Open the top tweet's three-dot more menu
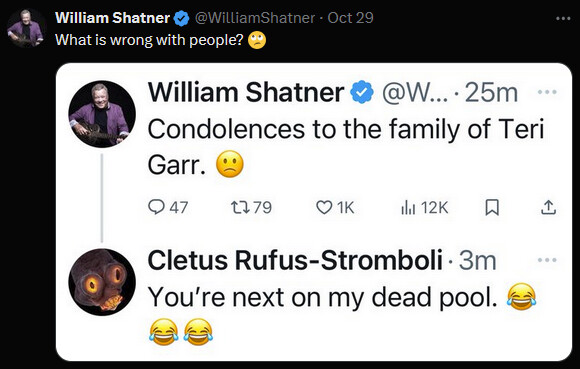This screenshot has width=580, height=369. pos(563,18)
